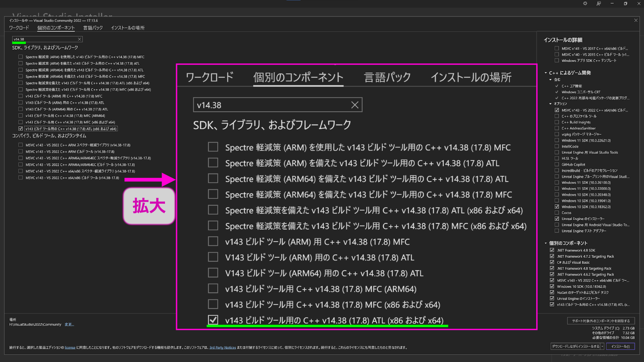Clear the small v14.38 search box
Screen dimensions: 644x362
[79, 39]
